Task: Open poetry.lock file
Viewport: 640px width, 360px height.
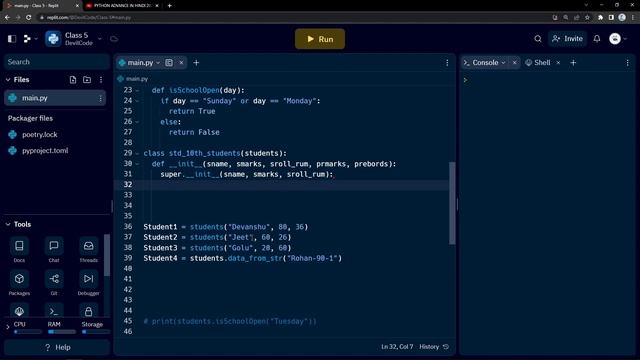Action: point(40,135)
